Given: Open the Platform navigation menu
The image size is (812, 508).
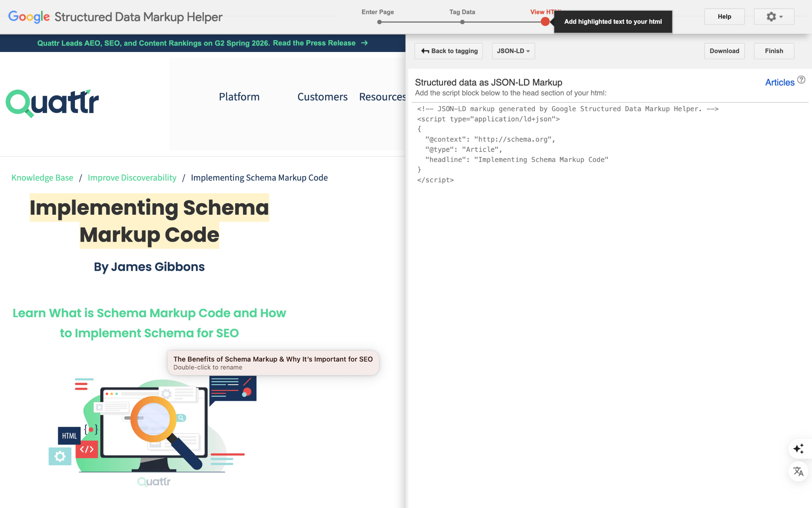Looking at the screenshot, I should 239,97.
